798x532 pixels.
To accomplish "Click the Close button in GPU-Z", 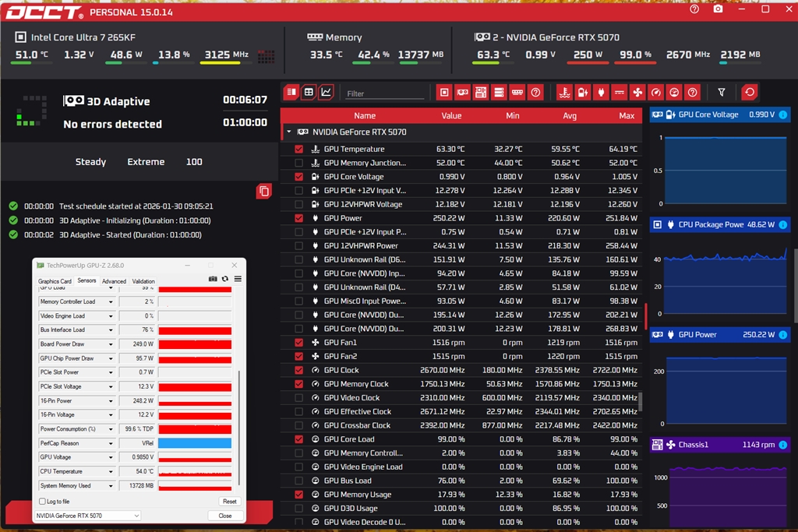I will pyautogui.click(x=225, y=516).
